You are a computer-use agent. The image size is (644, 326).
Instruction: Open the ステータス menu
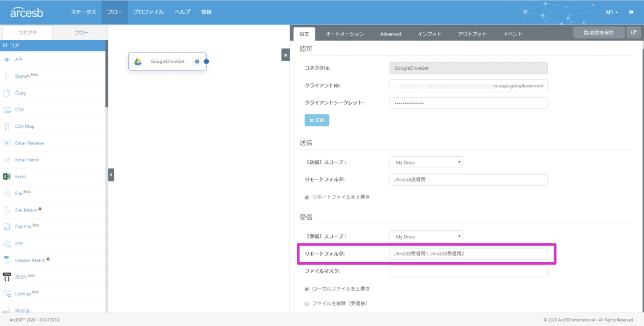pos(83,12)
